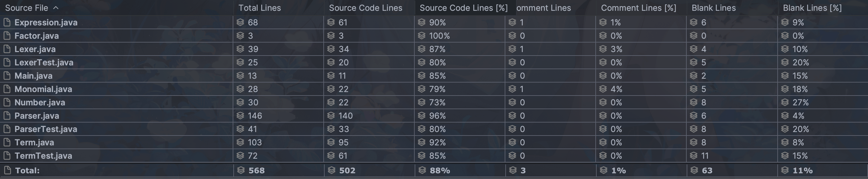
Task: Click the file icon in the Total row
Action: coord(7,170)
